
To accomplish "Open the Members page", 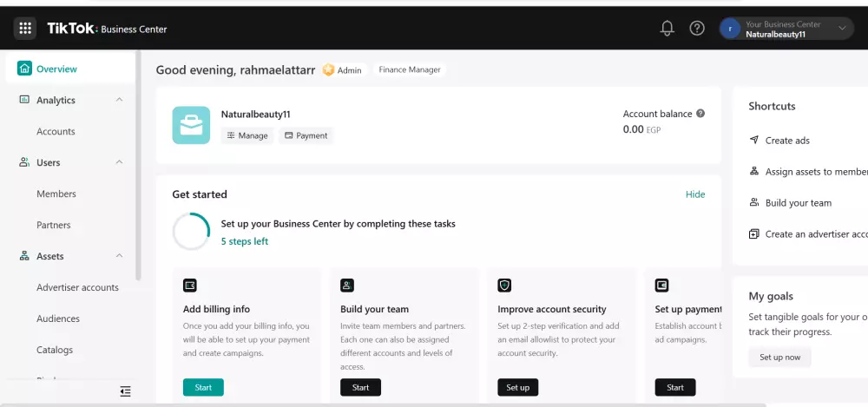I will [x=56, y=194].
